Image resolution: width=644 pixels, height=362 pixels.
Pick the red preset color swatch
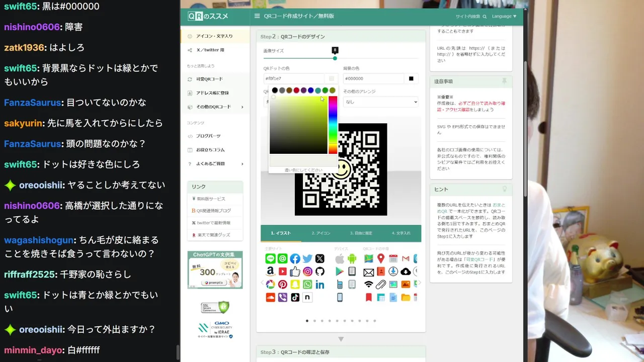pyautogui.click(x=296, y=90)
